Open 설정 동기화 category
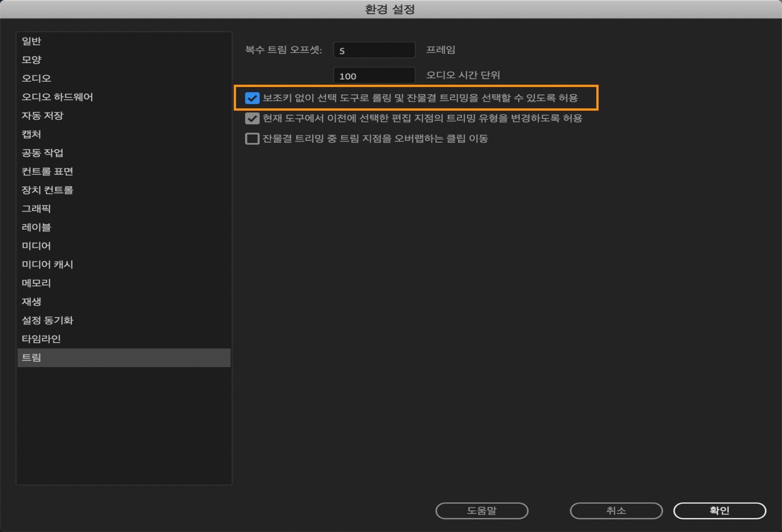Screen dimensions: 782x532 47,320
